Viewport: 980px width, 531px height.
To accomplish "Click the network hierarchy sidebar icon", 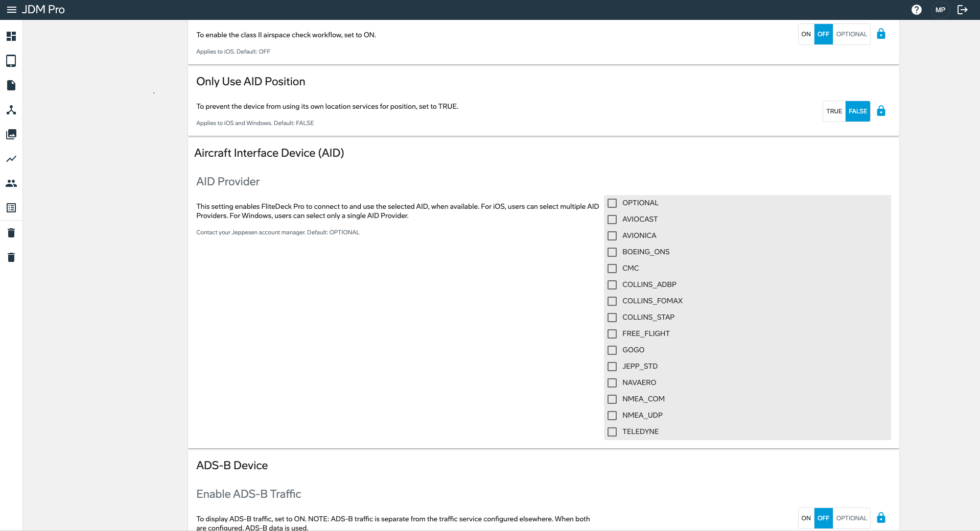I will (11, 110).
